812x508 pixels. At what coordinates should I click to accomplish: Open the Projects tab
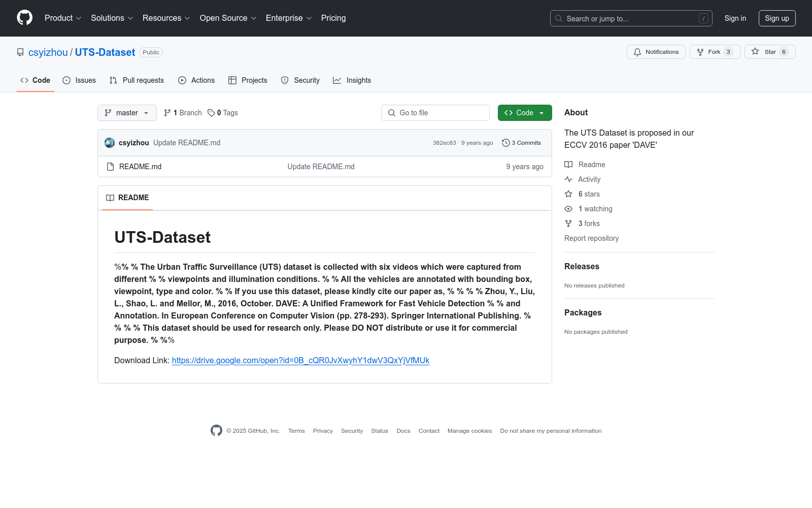click(248, 80)
